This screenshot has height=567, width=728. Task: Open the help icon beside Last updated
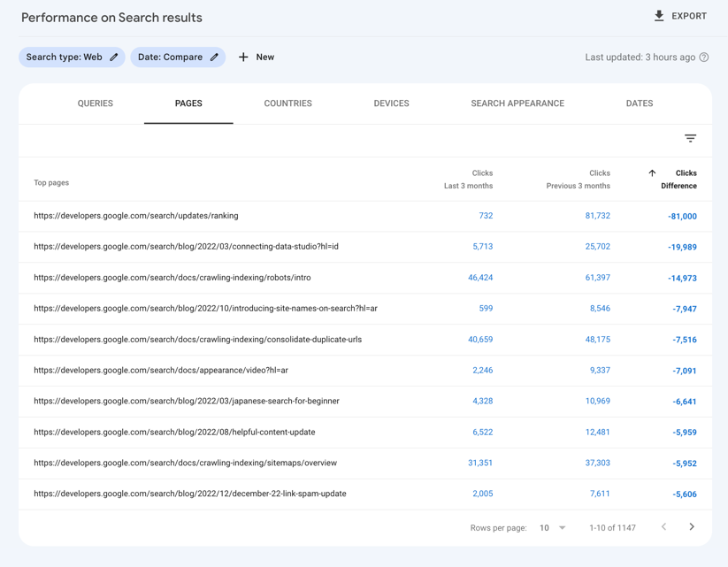(702, 57)
